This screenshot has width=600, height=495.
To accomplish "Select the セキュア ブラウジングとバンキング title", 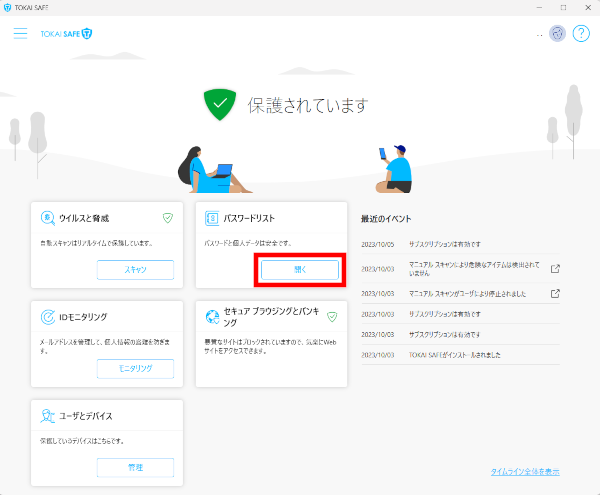I will click(271, 317).
